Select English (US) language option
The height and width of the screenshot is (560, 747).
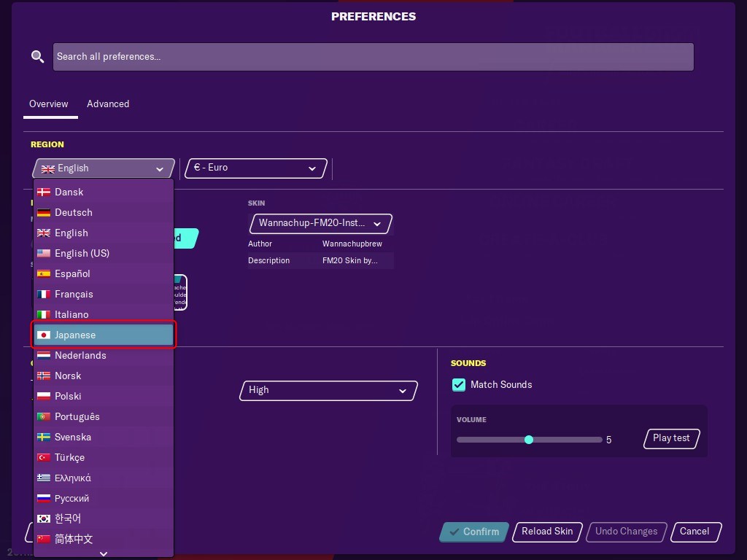click(x=104, y=253)
